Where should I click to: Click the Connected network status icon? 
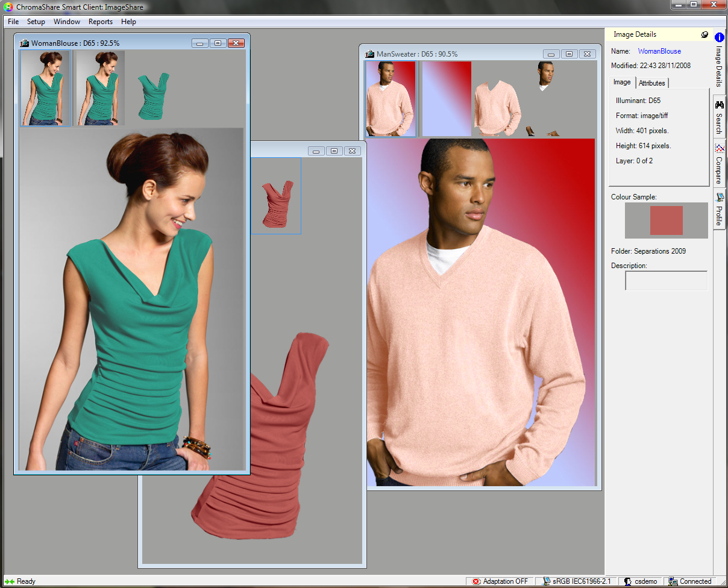(673, 581)
